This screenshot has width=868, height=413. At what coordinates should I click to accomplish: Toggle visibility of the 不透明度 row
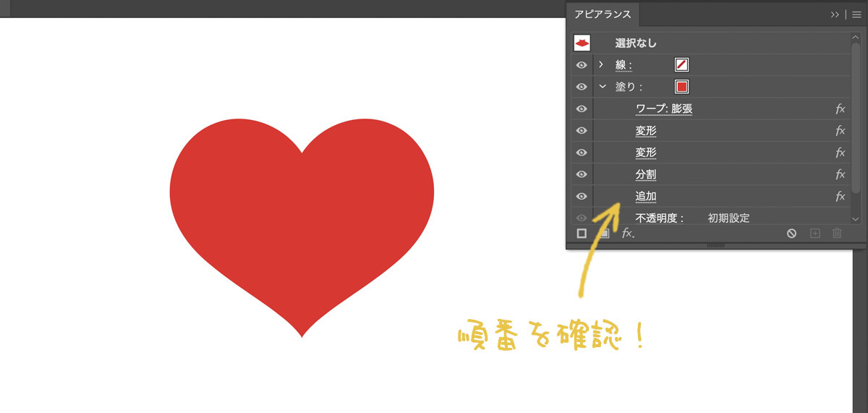click(x=582, y=218)
